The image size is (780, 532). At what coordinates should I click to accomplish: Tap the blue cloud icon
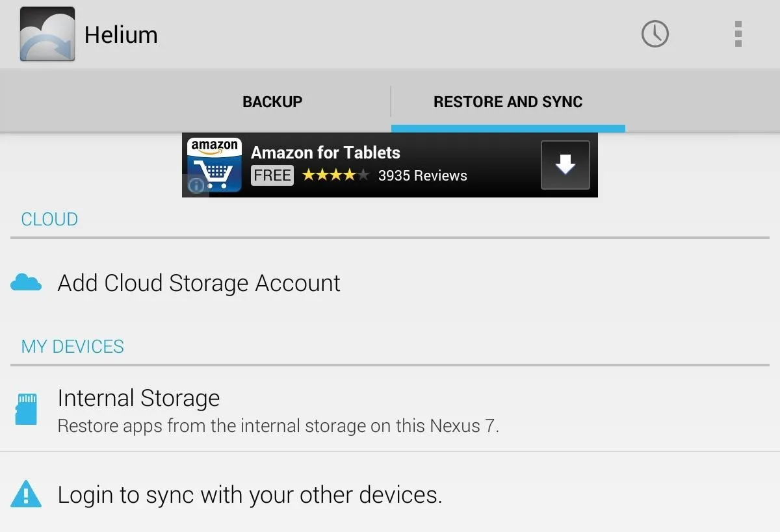click(x=26, y=283)
